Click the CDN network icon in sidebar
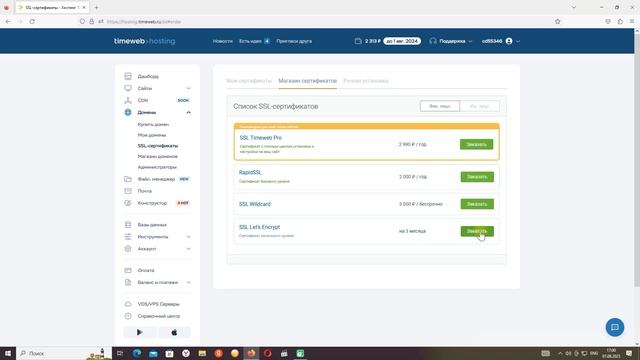 [128, 100]
